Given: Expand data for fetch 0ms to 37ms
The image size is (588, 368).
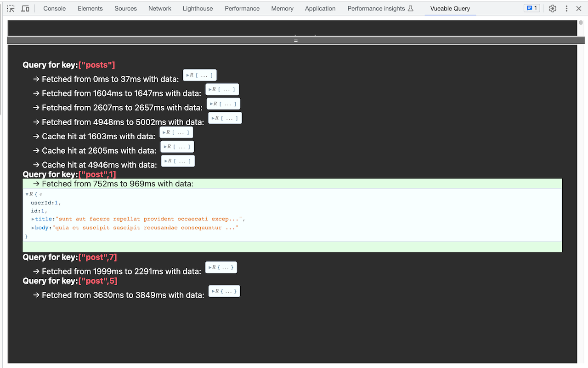Looking at the screenshot, I should coord(199,75).
